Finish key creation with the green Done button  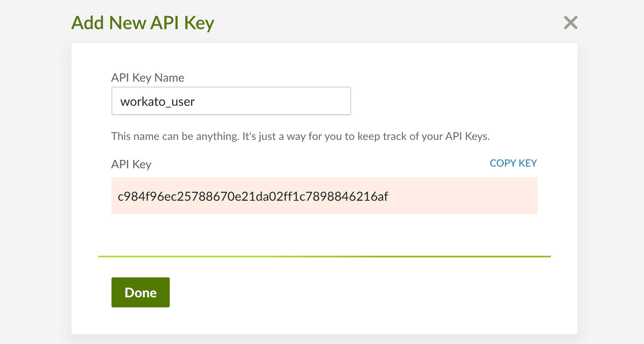coord(140,292)
